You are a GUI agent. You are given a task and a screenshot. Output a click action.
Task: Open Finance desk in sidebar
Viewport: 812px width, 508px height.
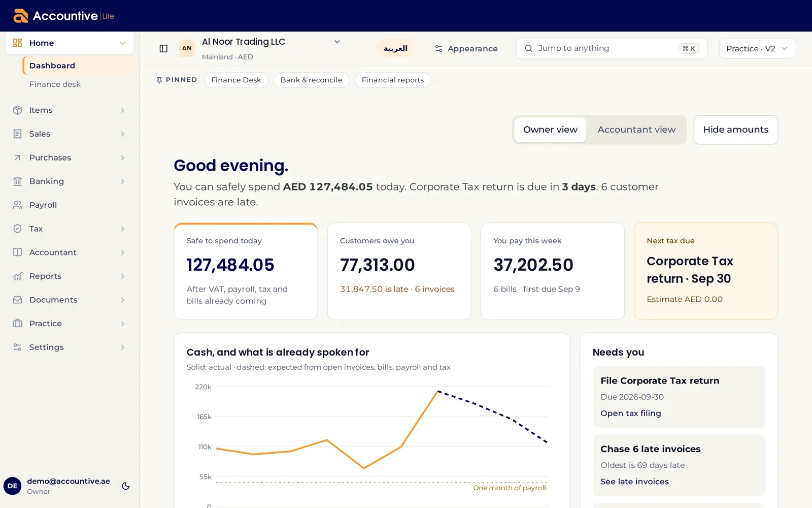pyautogui.click(x=55, y=84)
